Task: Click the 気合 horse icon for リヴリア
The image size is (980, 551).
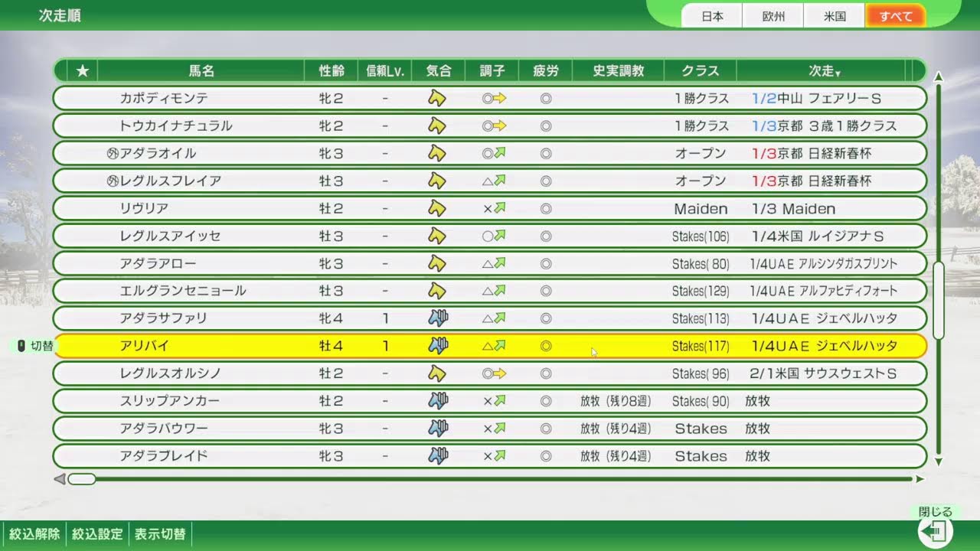Action: 436,208
